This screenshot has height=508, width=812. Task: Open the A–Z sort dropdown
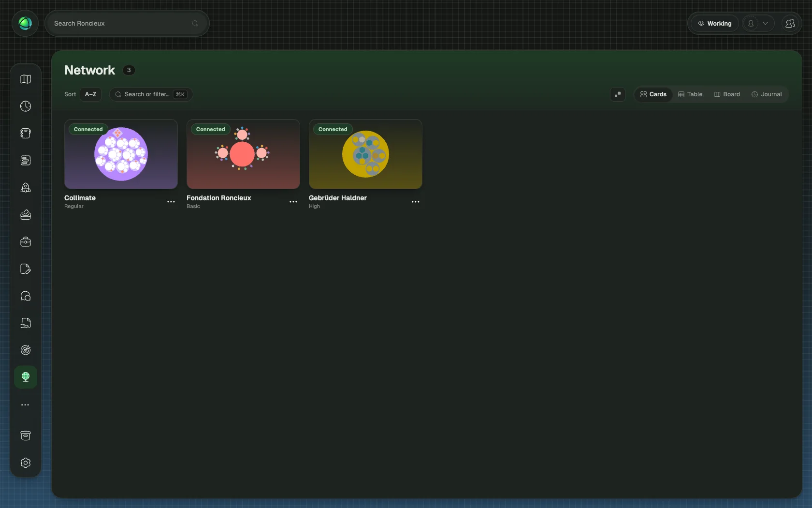tap(90, 94)
